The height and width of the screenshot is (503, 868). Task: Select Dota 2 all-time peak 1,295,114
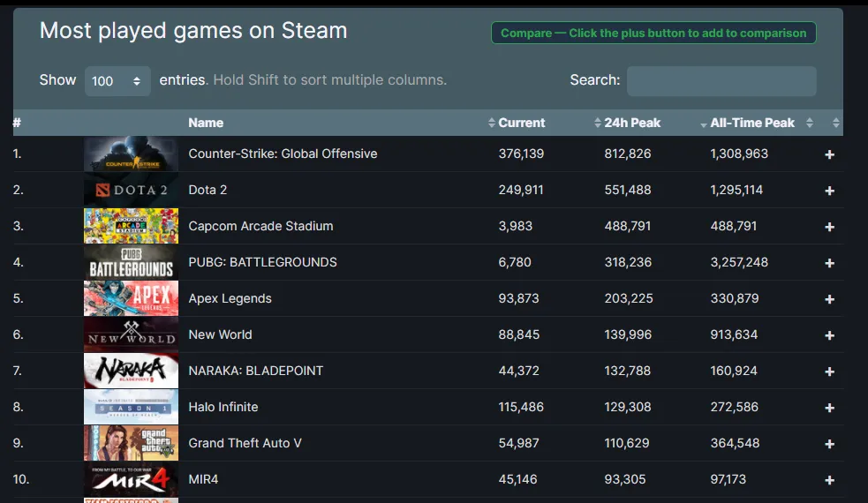pos(736,190)
